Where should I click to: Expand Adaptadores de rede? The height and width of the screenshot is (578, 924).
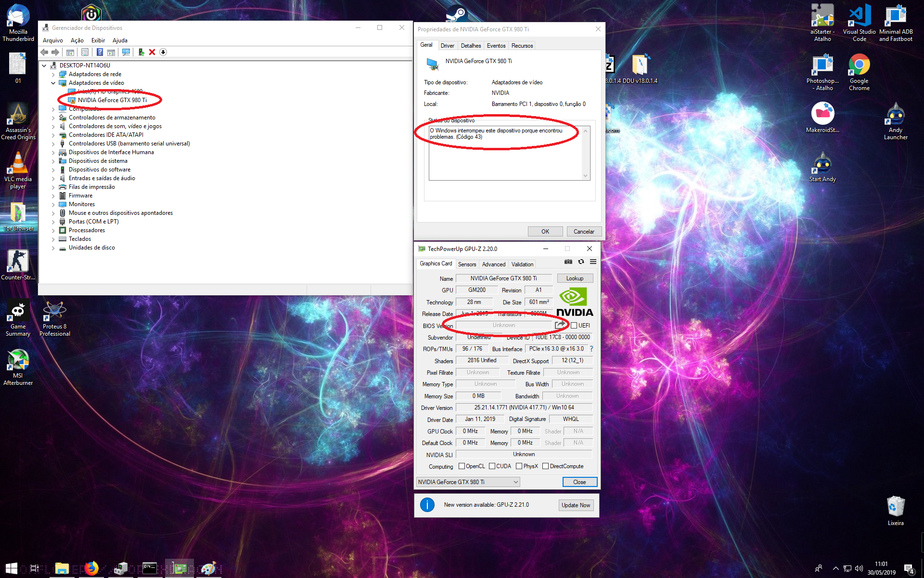53,75
